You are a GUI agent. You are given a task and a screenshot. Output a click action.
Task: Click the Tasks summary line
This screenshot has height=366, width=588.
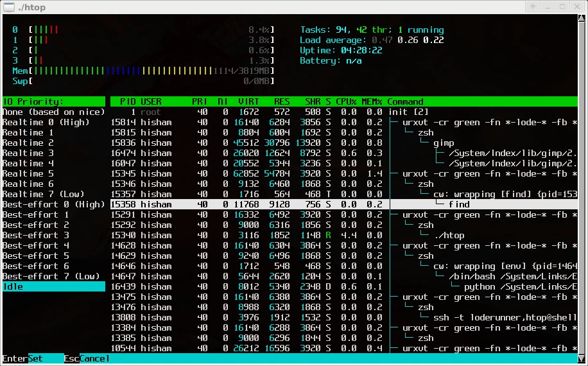point(372,30)
